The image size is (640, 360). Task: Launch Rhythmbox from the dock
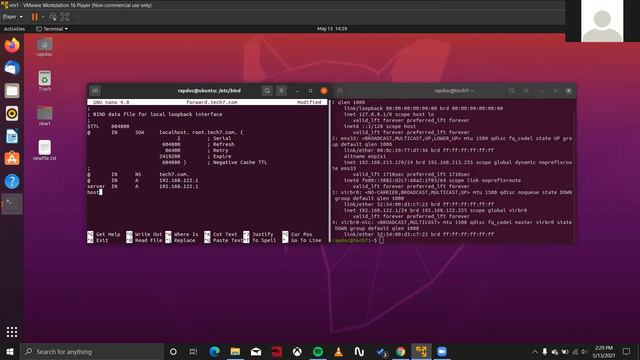[x=12, y=113]
